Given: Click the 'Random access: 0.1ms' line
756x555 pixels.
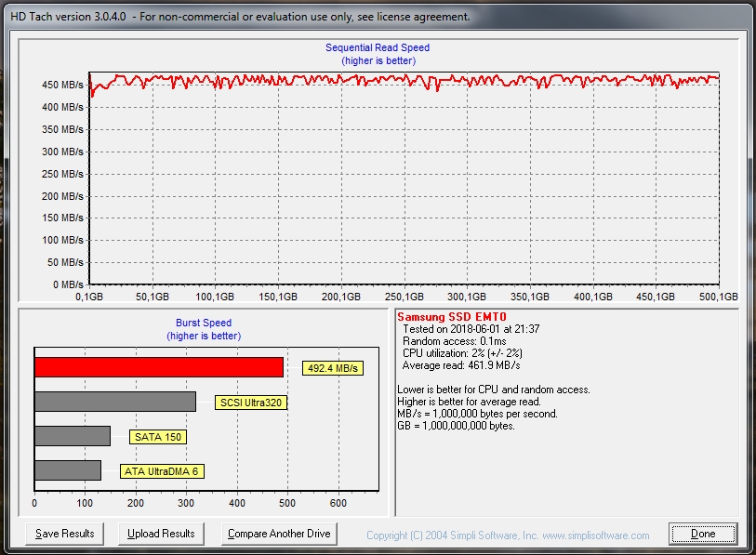Looking at the screenshot, I should [454, 341].
